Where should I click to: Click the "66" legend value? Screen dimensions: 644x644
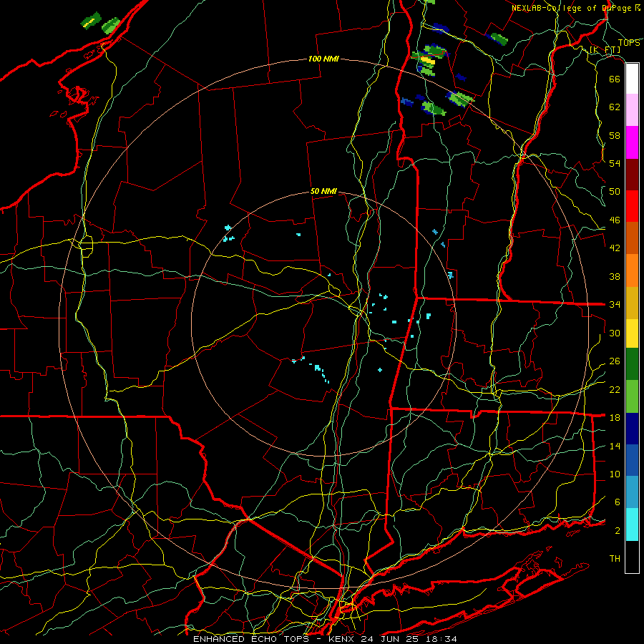(x=615, y=79)
